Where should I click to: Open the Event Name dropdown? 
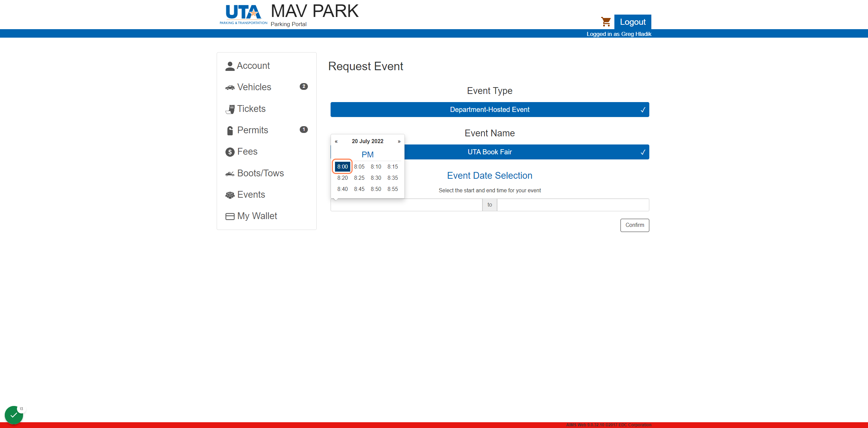tap(490, 152)
